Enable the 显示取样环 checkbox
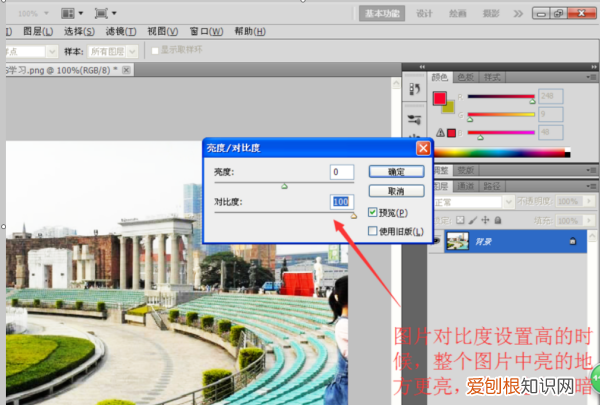Viewport: 600px width, 405px height. (155, 51)
